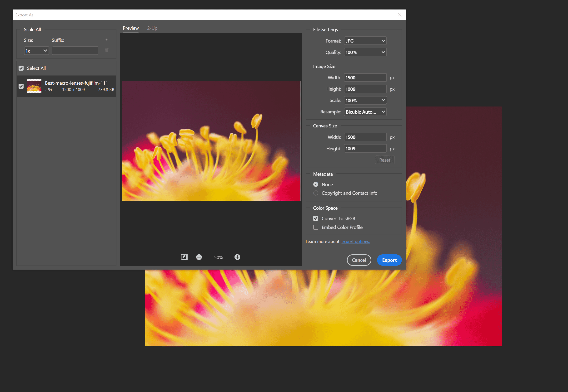Zoom in on the preview image
The image size is (568, 392).
(x=237, y=257)
